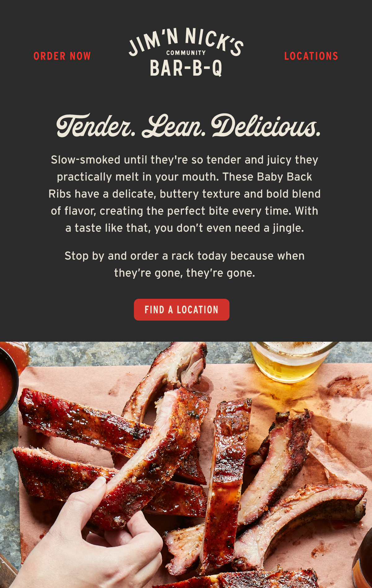Screen dimensions: 372x588
Task: Click the 'of flavor, creating the perfect' line
Action: point(184,211)
